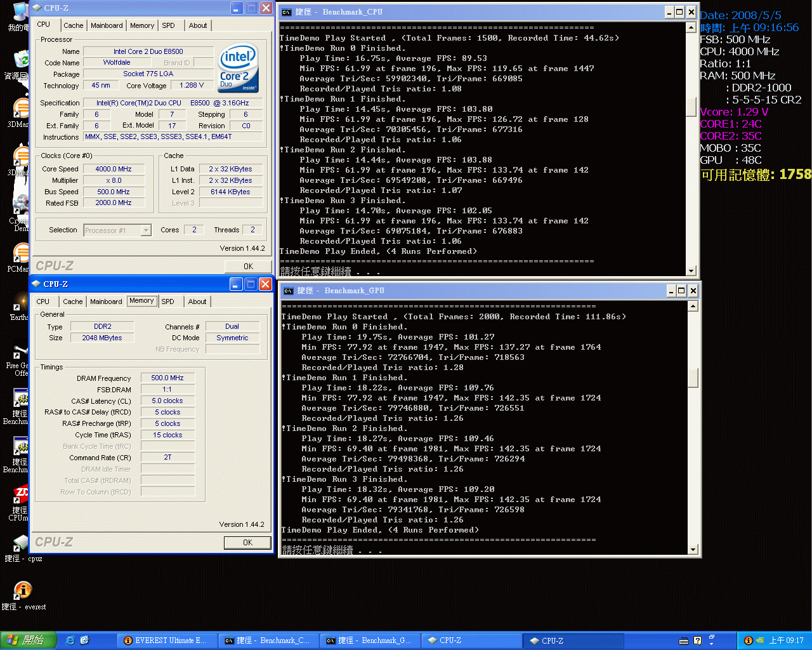Open the Earth desktop shortcut
This screenshot has width=812, height=650.
pyautogui.click(x=19, y=305)
